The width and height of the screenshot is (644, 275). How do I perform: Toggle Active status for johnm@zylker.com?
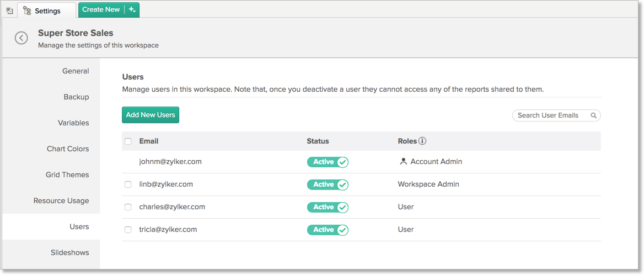coord(328,162)
